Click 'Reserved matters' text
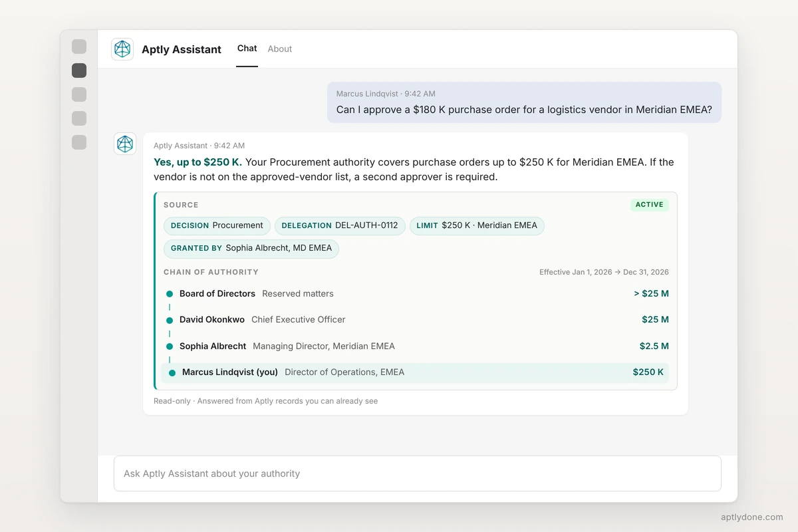The height and width of the screenshot is (532, 798). pos(298,293)
